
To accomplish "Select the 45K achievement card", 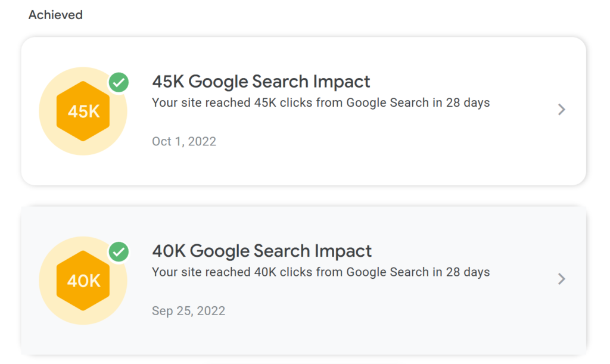I will pyautogui.click(x=305, y=110).
